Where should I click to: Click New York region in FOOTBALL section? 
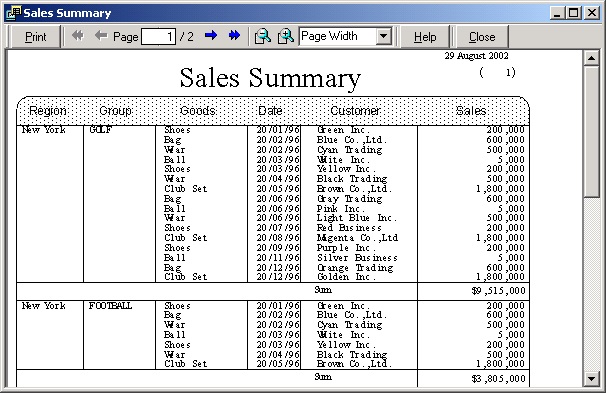44,306
